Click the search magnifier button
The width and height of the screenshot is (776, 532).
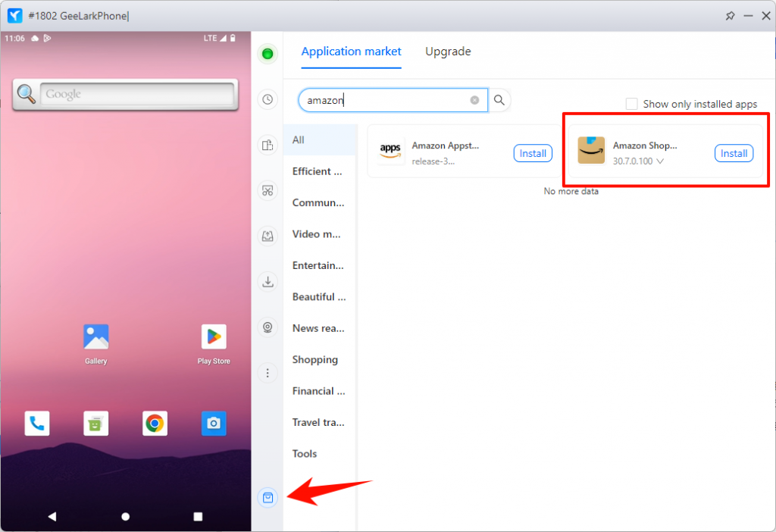pyautogui.click(x=499, y=100)
